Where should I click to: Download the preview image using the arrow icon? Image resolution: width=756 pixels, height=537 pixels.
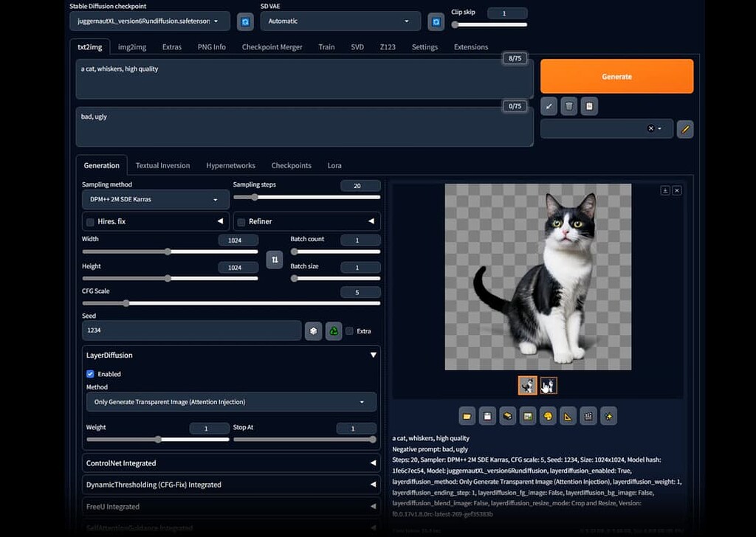pos(664,190)
